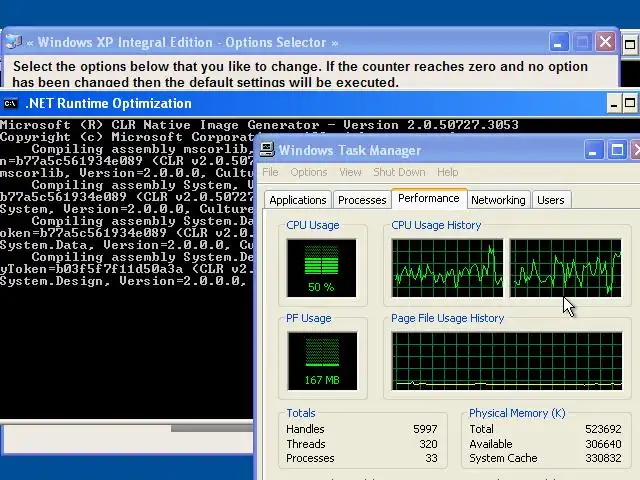Switch to the Applications tab

pos(298,200)
